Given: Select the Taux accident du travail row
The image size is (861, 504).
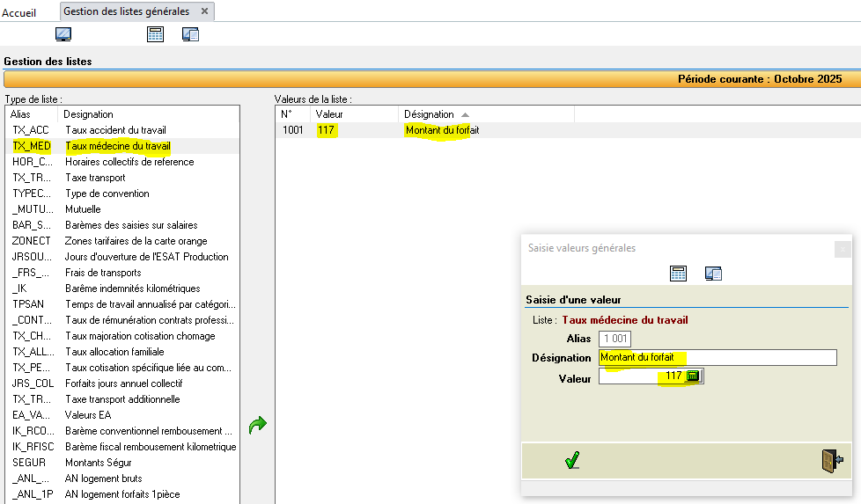Looking at the screenshot, I should click(x=115, y=130).
